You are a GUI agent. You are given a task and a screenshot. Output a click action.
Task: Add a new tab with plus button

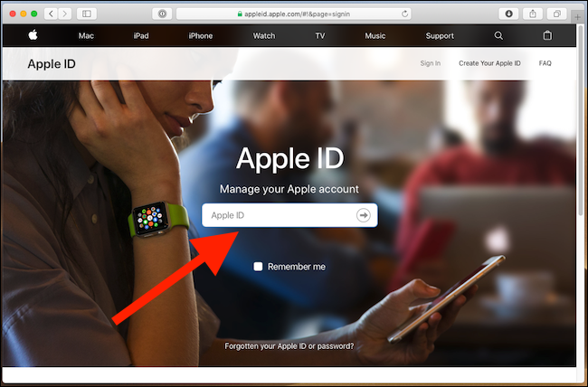point(578,17)
